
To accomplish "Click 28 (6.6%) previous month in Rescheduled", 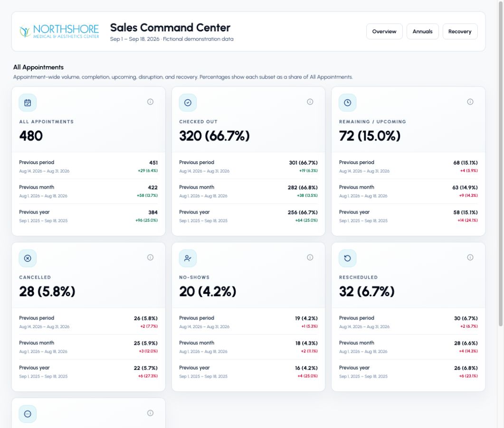I will 466,343.
